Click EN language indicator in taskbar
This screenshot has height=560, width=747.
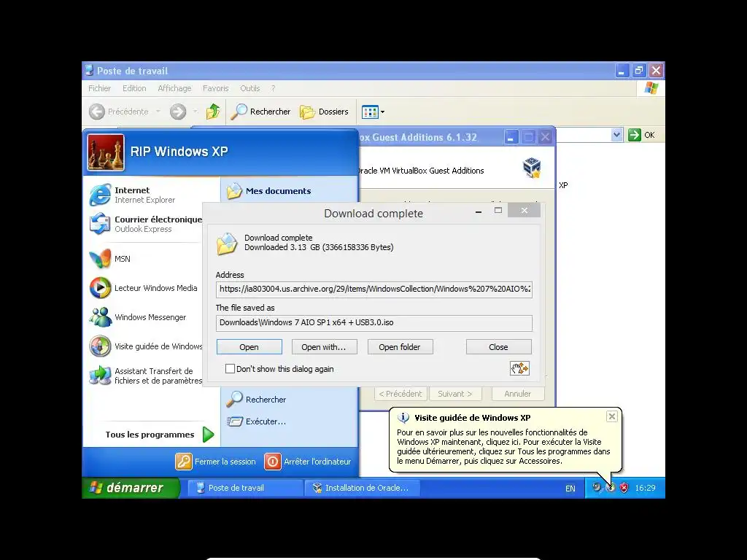570,488
